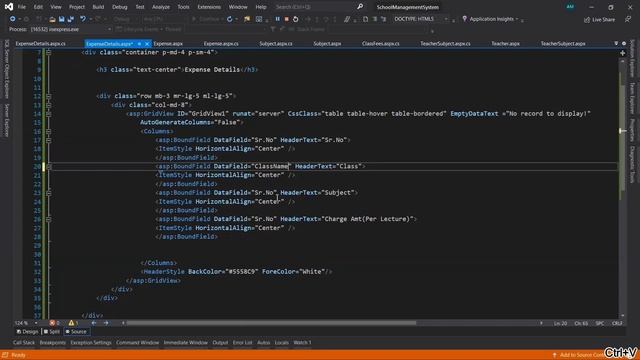Open the File menu
Screen dimensions: 640x360
pyautogui.click(x=22, y=7)
